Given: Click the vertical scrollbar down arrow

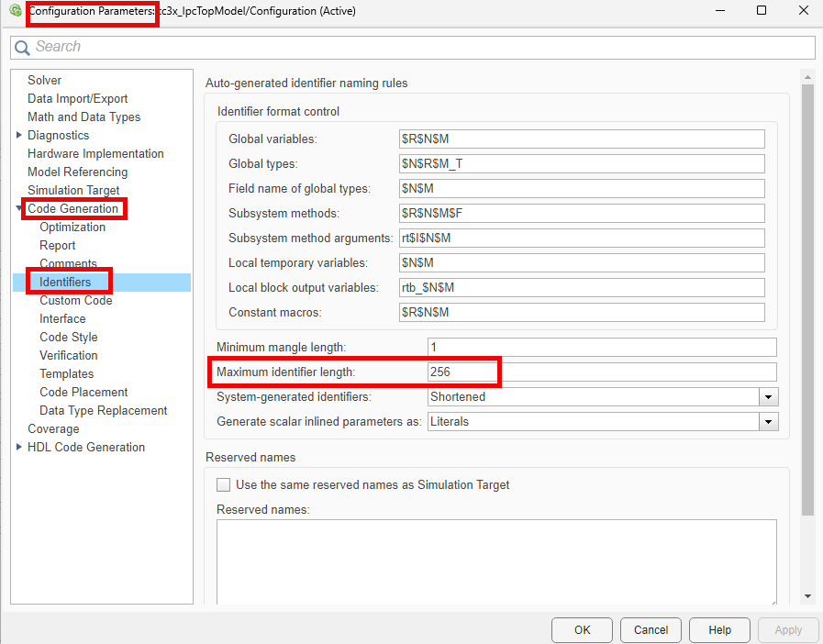Looking at the screenshot, I should [807, 596].
